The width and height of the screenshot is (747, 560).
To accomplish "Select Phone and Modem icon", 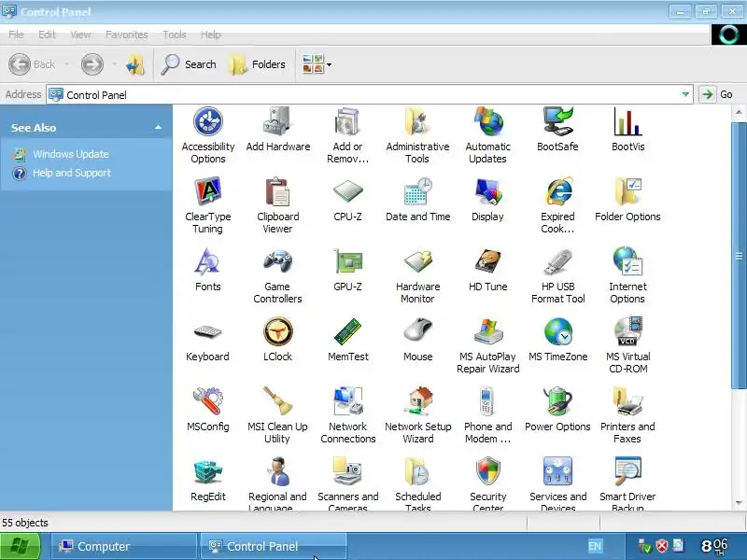I will [487, 401].
